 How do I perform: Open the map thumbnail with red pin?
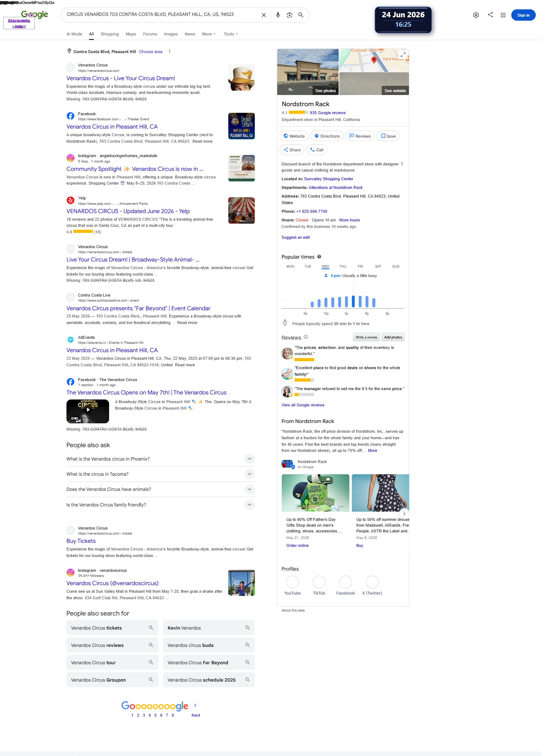coord(374,60)
